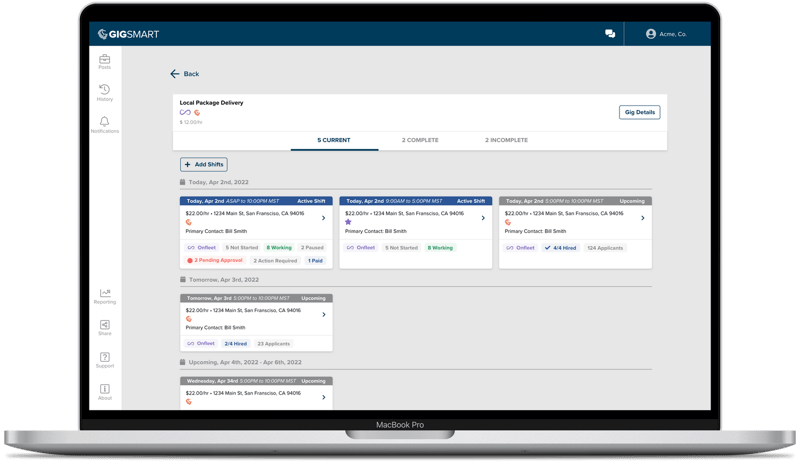Open the chat messages icon in header
The width and height of the screenshot is (800, 464).
coord(610,34)
